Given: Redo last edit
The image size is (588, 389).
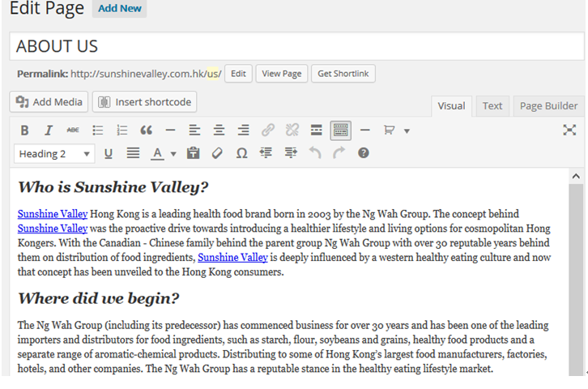Looking at the screenshot, I should pyautogui.click(x=339, y=153).
